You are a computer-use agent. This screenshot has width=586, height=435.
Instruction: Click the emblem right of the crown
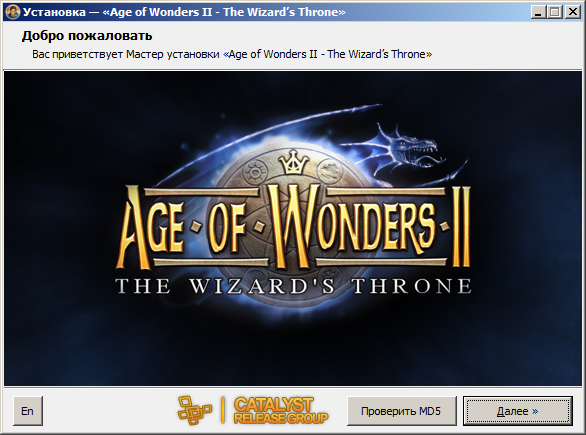pos(331,170)
